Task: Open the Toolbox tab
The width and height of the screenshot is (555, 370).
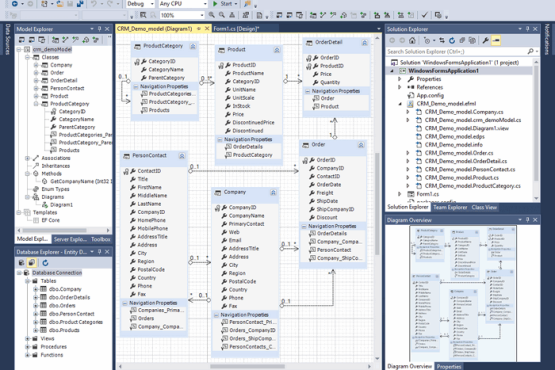Action: click(101, 239)
